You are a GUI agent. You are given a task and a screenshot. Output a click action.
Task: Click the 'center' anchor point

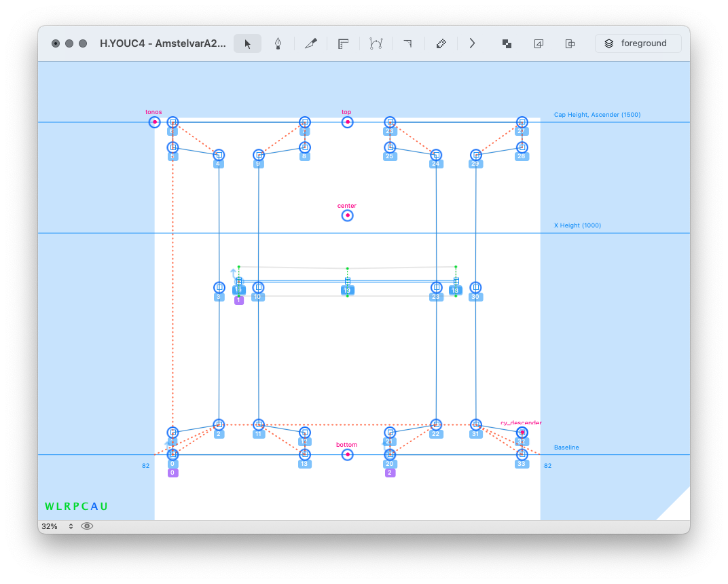(x=347, y=216)
